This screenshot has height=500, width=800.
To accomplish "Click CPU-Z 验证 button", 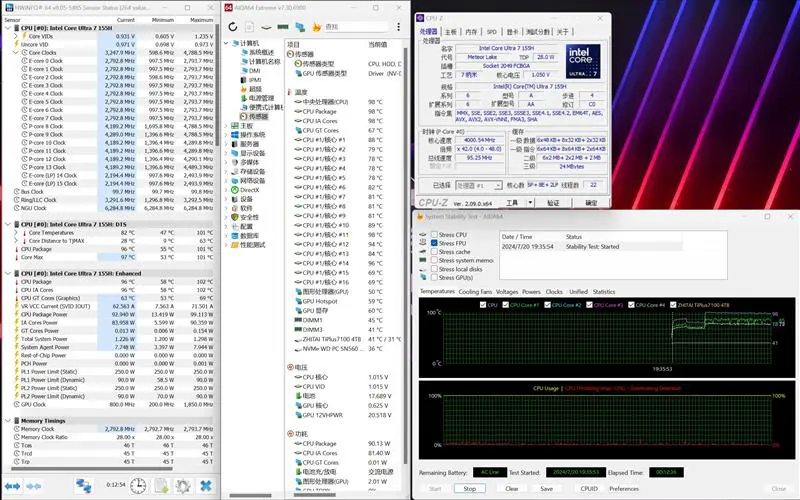I will (553, 203).
